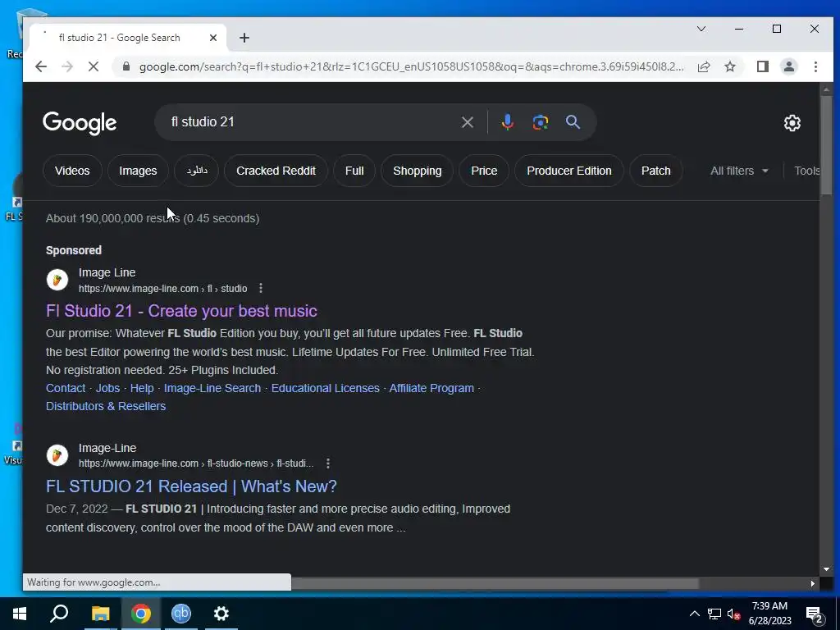Select the Price filter chip
Image resolution: width=840 pixels, height=630 pixels.
tap(484, 171)
